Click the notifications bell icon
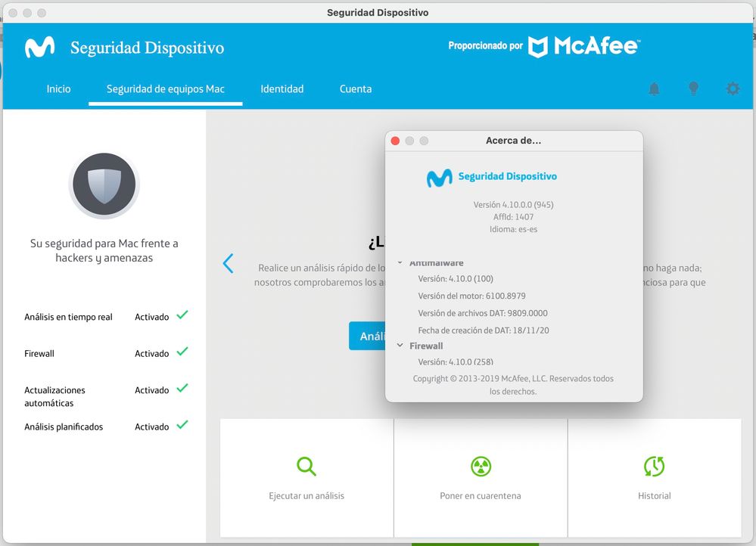Screen dimensions: 756x546 (654, 88)
